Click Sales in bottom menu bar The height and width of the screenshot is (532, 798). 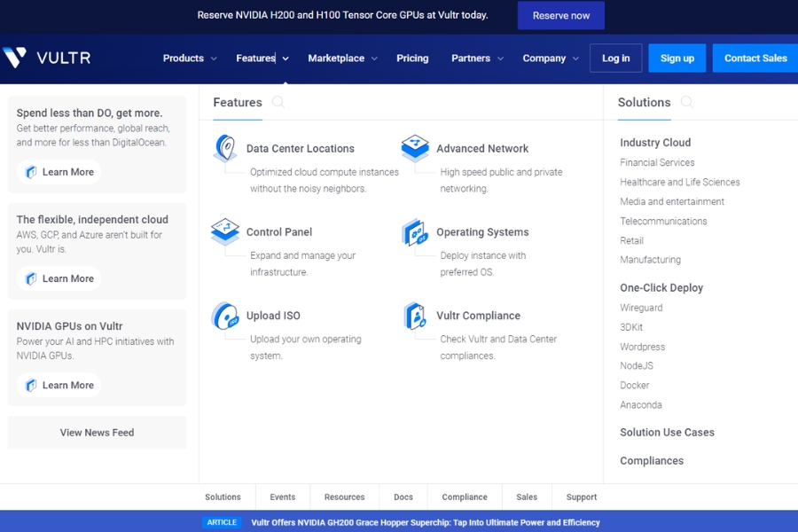tap(527, 497)
